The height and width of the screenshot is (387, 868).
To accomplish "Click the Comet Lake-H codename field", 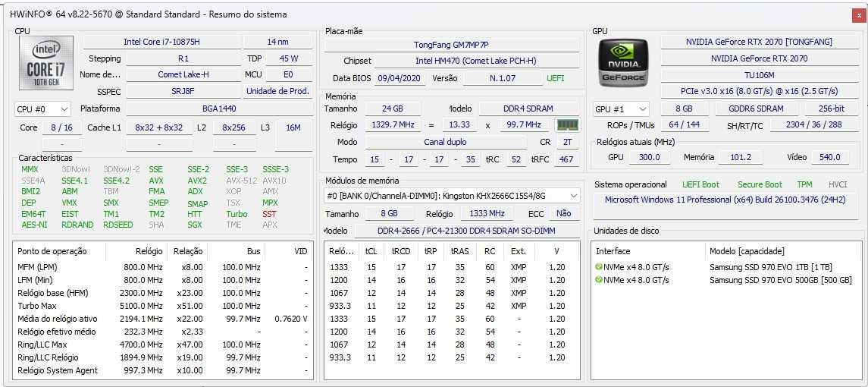I will pos(183,74).
